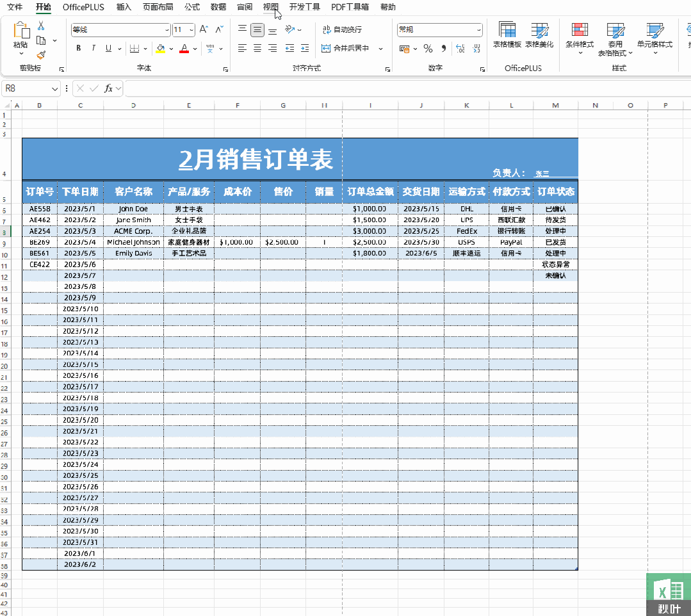
Task: Open OfficePLUS 表格美化 table beautify
Action: pyautogui.click(x=539, y=35)
